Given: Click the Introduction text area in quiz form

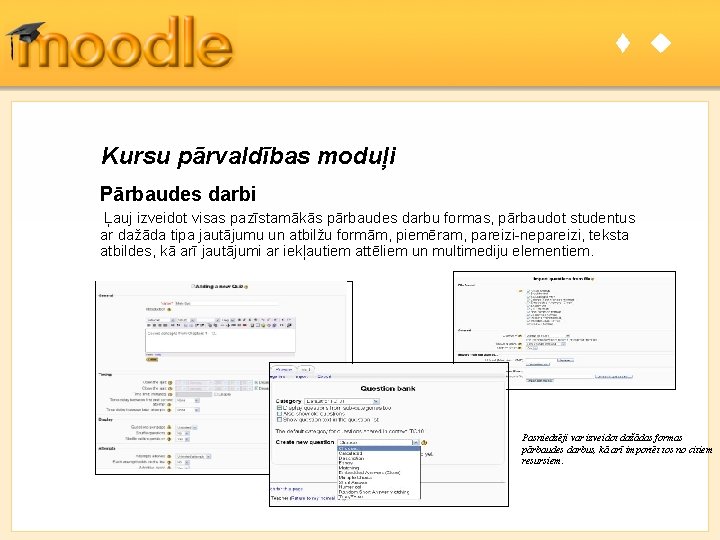Looking at the screenshot, I should click(x=220, y=340).
